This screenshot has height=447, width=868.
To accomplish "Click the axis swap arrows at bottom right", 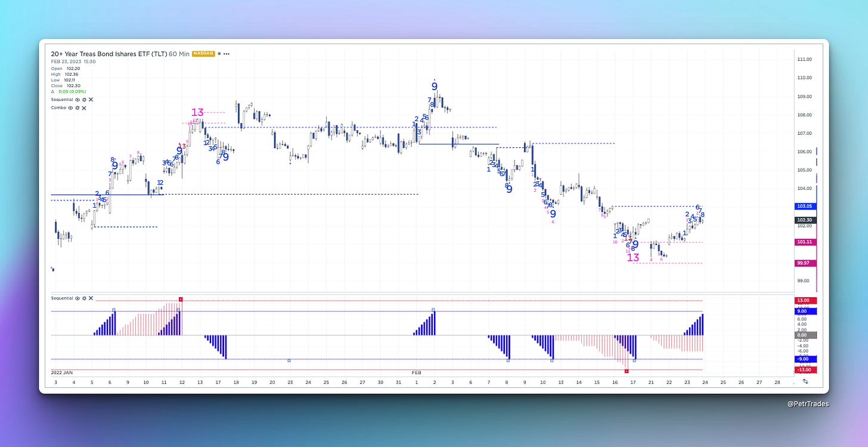I will coord(805,381).
